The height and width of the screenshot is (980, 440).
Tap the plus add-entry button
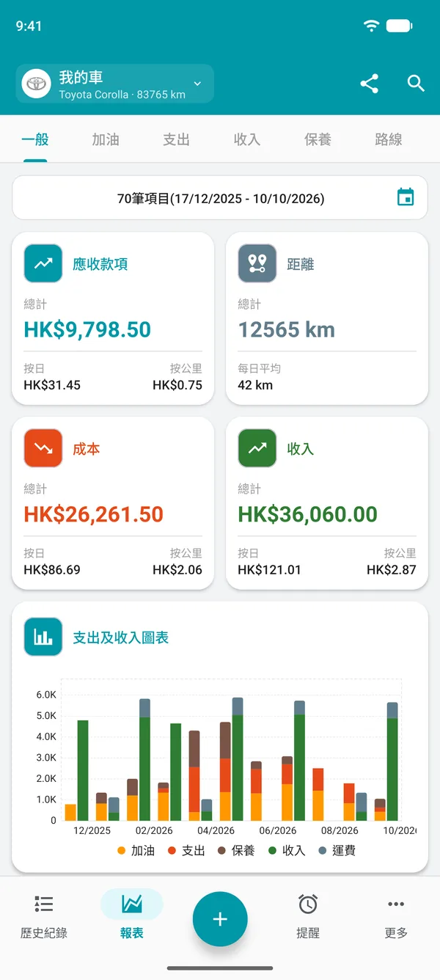[x=220, y=919]
